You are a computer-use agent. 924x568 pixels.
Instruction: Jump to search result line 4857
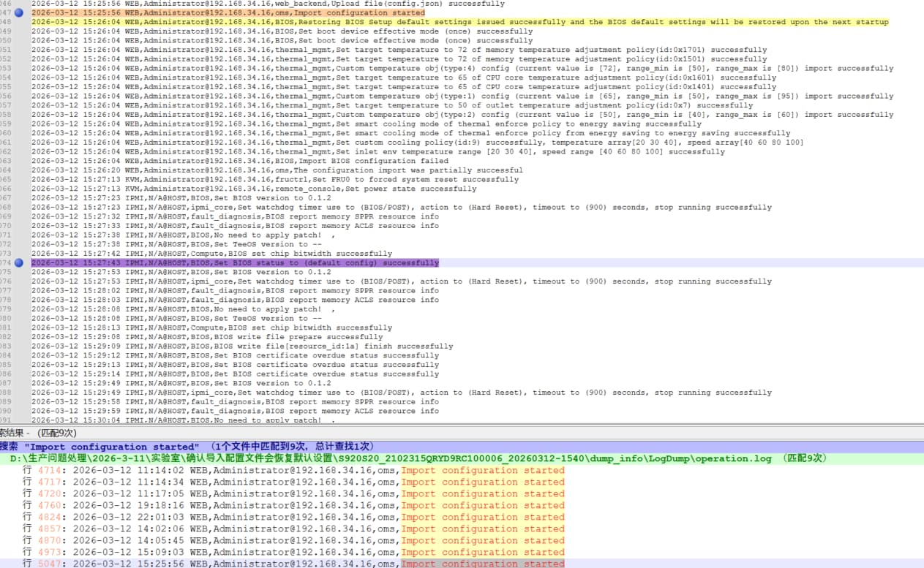(293, 529)
